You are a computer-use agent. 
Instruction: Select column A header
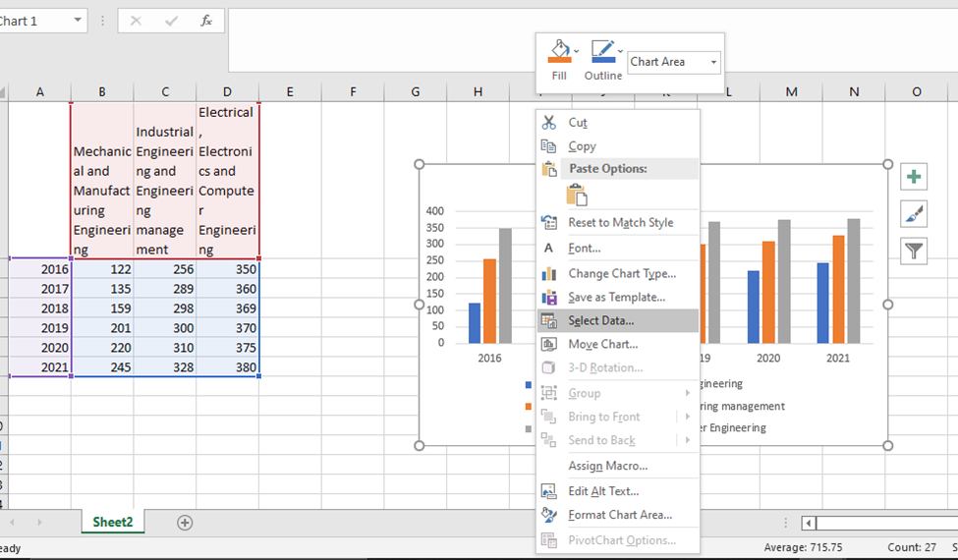[x=39, y=91]
